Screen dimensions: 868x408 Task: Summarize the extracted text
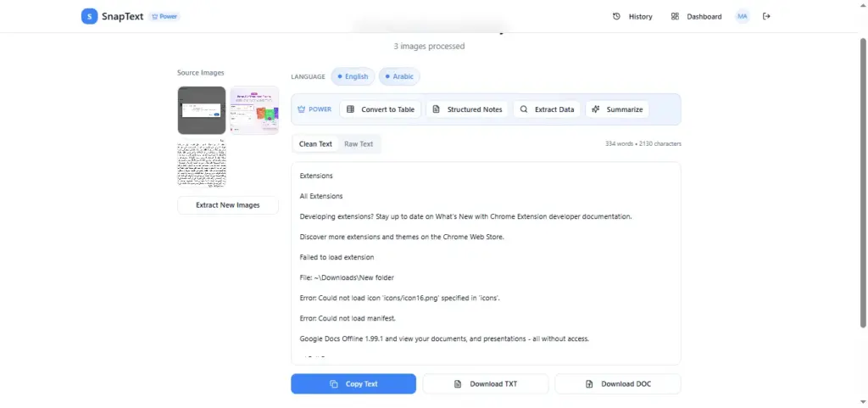tap(617, 109)
